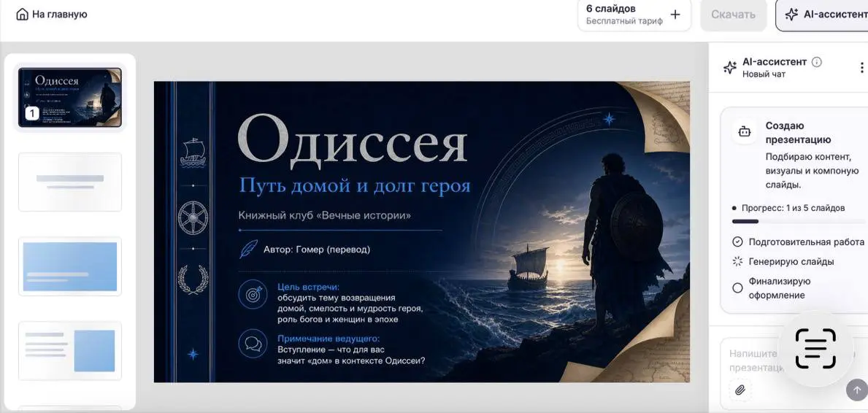Image resolution: width=868 pixels, height=413 pixels.
Task: Click the 'Подготовительная работа' checkmark icon
Action: (737, 242)
